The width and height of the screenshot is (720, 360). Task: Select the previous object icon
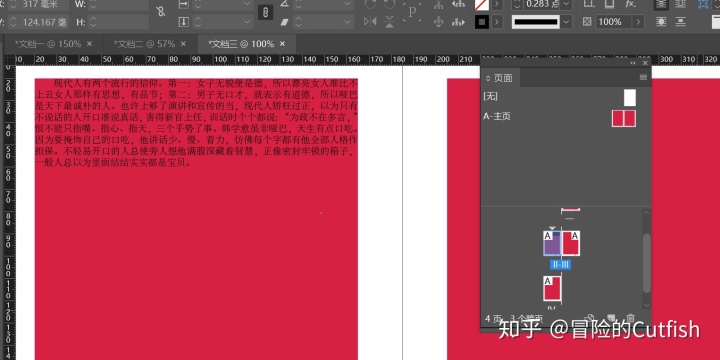pos(458,4)
